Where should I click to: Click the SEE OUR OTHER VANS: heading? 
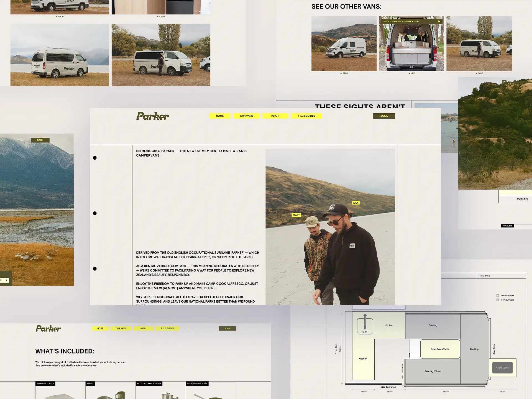click(346, 7)
